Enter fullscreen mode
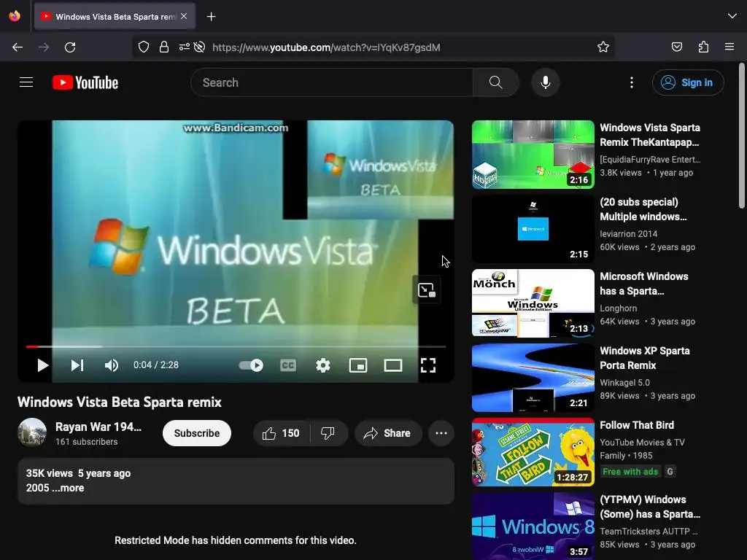 point(427,365)
